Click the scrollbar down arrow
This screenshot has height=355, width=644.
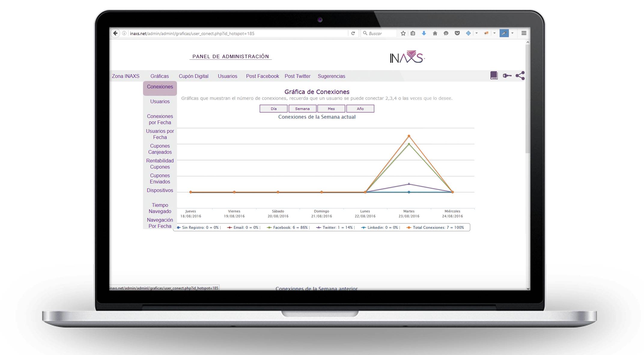pos(528,289)
